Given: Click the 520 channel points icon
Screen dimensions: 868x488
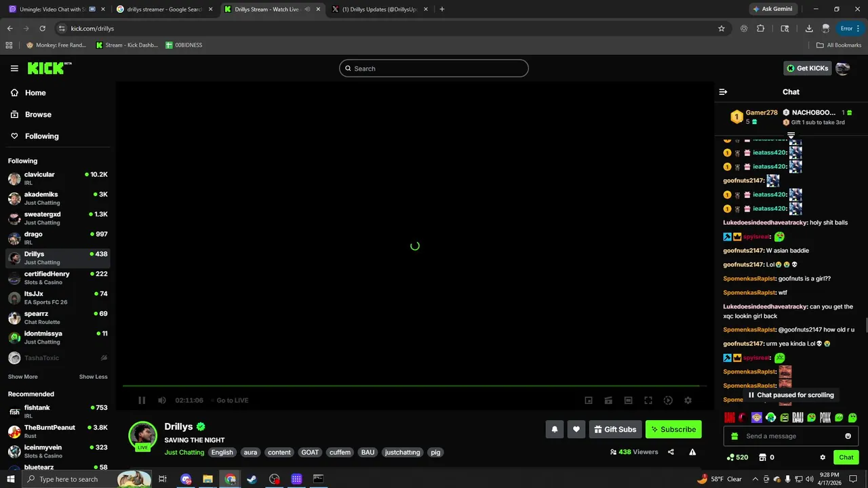Looking at the screenshot, I should pyautogui.click(x=736, y=457).
